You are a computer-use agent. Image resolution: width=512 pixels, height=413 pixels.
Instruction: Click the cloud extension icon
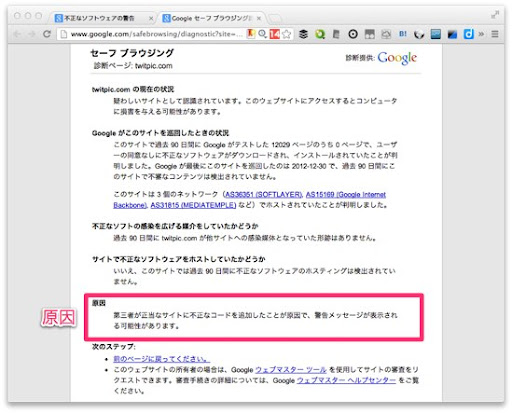coord(386,34)
